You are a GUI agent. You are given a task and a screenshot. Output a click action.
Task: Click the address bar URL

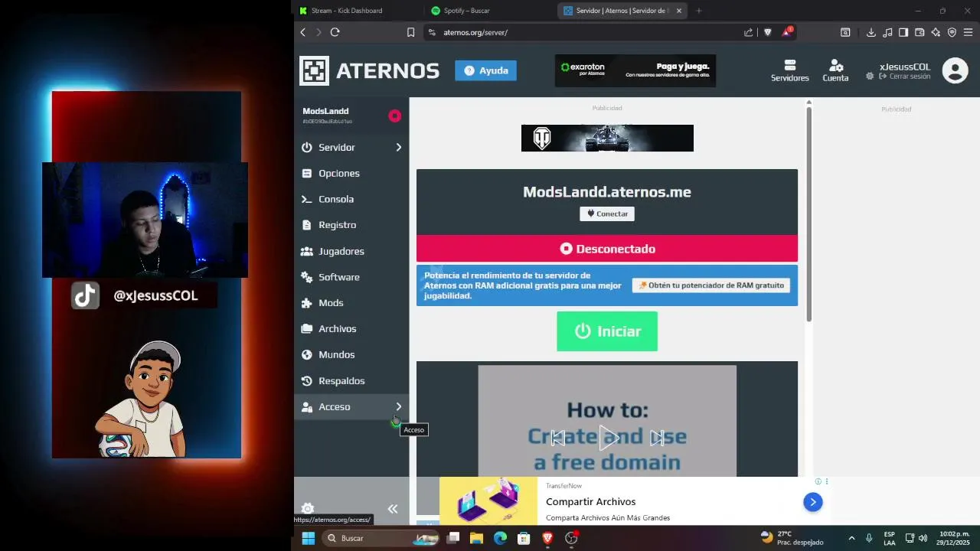tap(475, 32)
